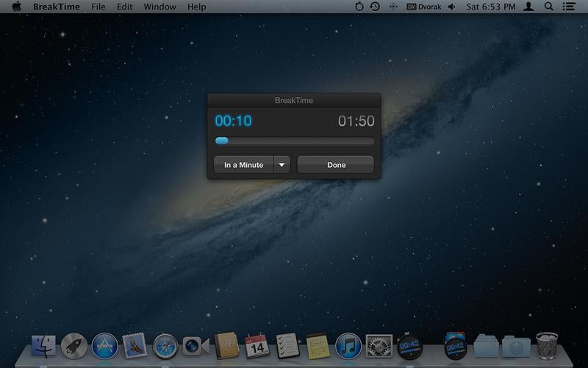The width and height of the screenshot is (588, 368).
Task: Expand the In a Minute dropdown arrow
Action: tap(282, 165)
